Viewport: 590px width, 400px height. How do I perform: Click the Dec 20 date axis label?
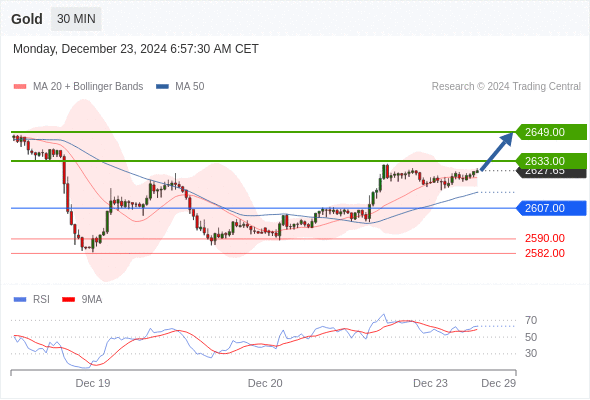click(265, 383)
